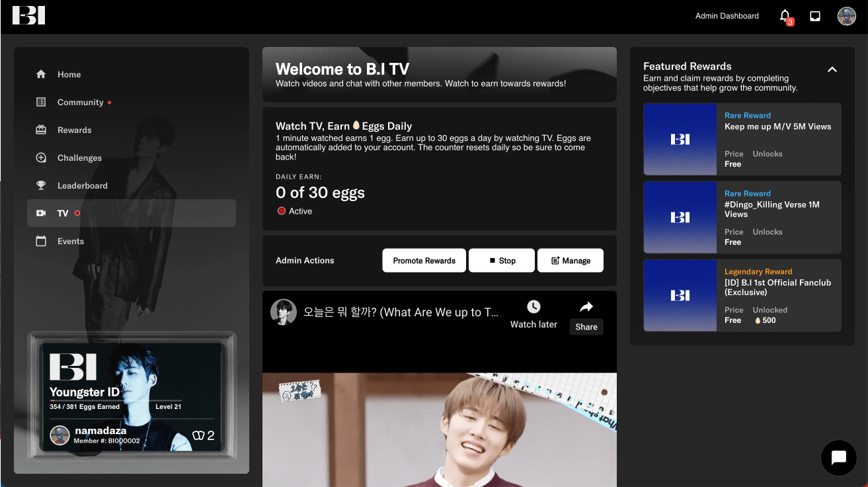Open Keep me up M/V 5M Views reward
Viewport: 868px width, 487px height.
tap(742, 139)
